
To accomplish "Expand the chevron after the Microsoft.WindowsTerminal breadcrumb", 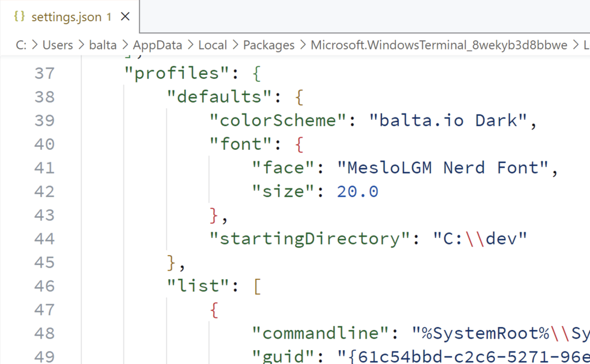I will coord(576,45).
